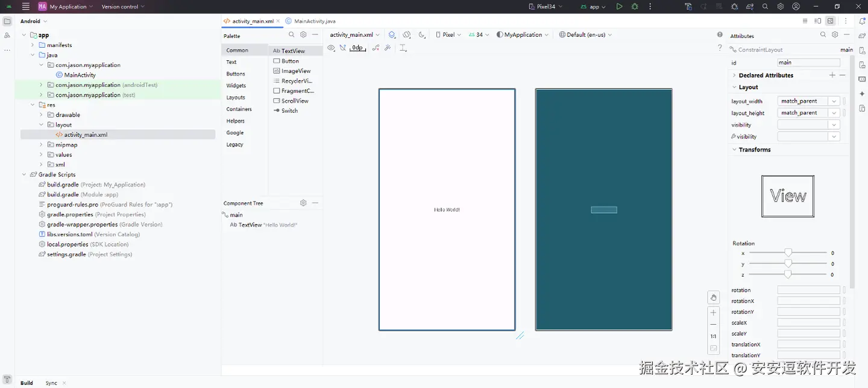Screen dimensions: 868x388
Task: Toggle autoconnect to parent magnet icon
Action: [343, 48]
